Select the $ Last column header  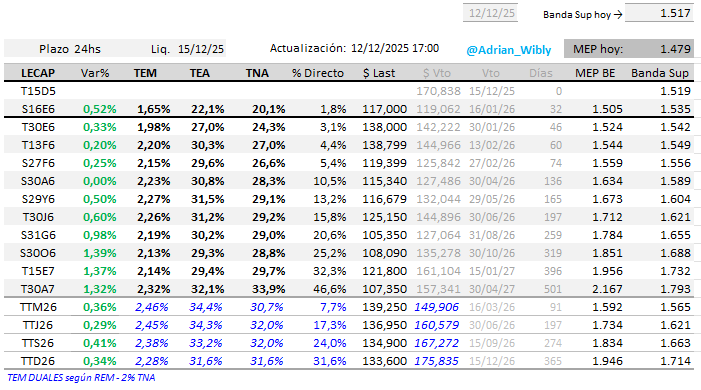(x=379, y=73)
